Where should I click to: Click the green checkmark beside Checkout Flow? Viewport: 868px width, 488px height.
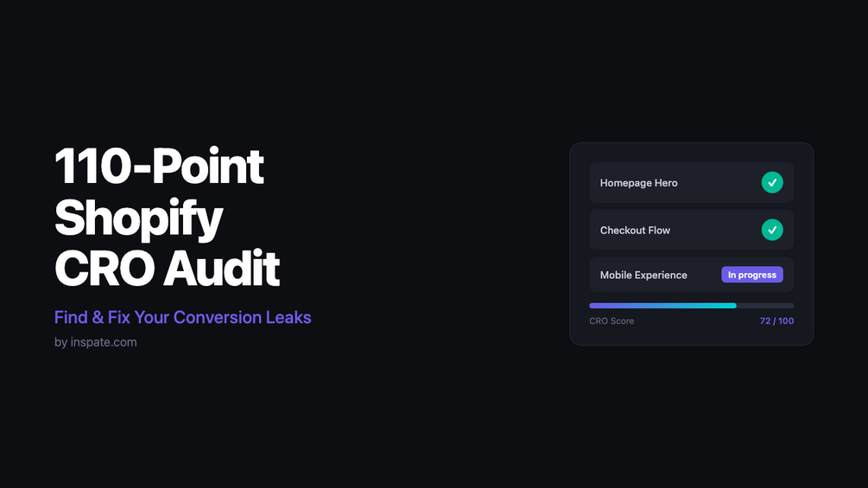771,230
